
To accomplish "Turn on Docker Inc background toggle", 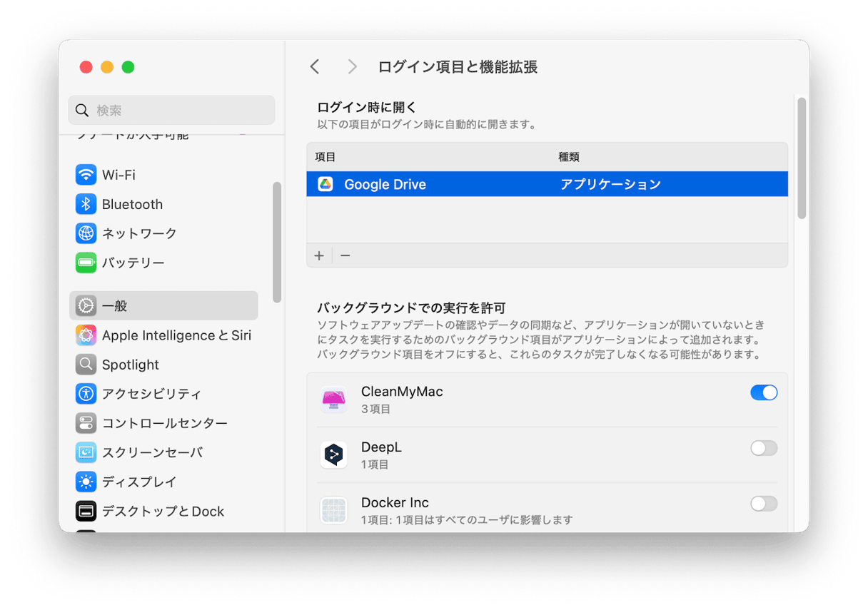I will coord(763,504).
